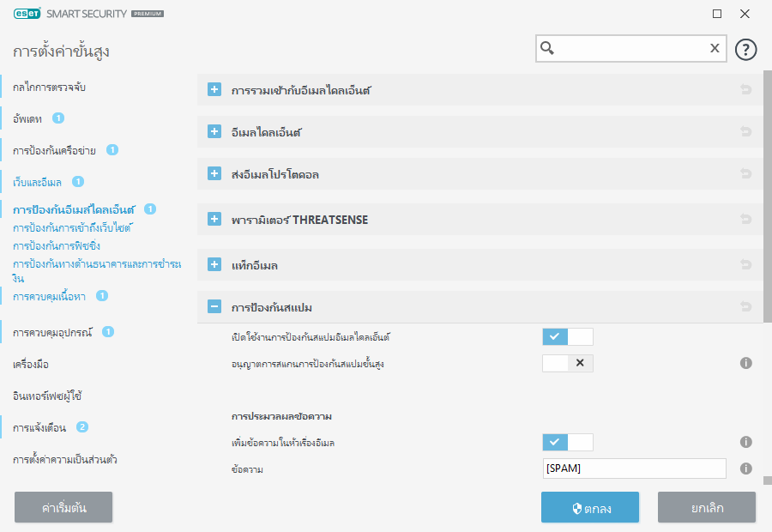
Task: Show info for อนุญาตการสแกนการป้องกันสแปมขั้นสูง
Action: tap(746, 363)
